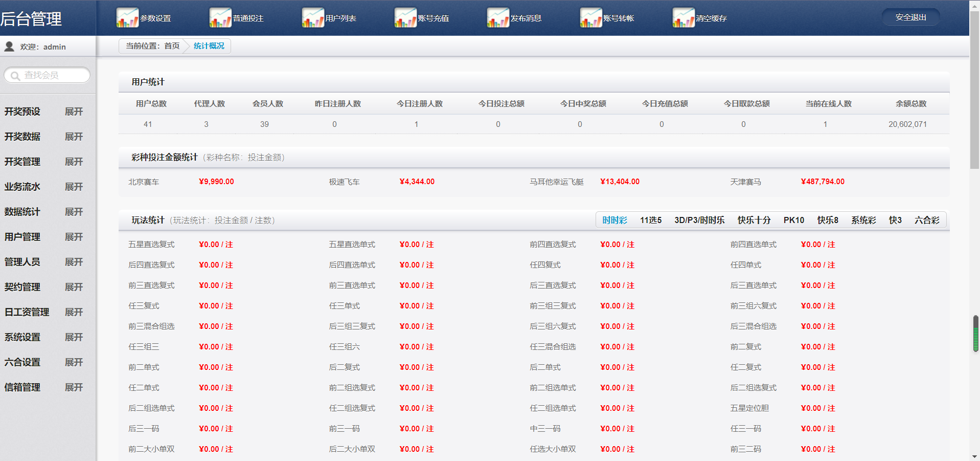Open 普通投注 via its toolbar icon
This screenshot has width=980, height=461.
[220, 18]
